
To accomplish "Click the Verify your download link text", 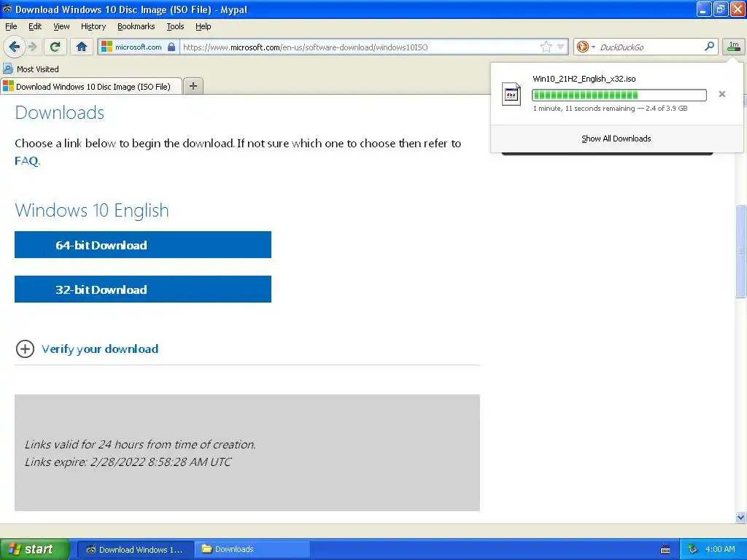I will tap(99, 349).
